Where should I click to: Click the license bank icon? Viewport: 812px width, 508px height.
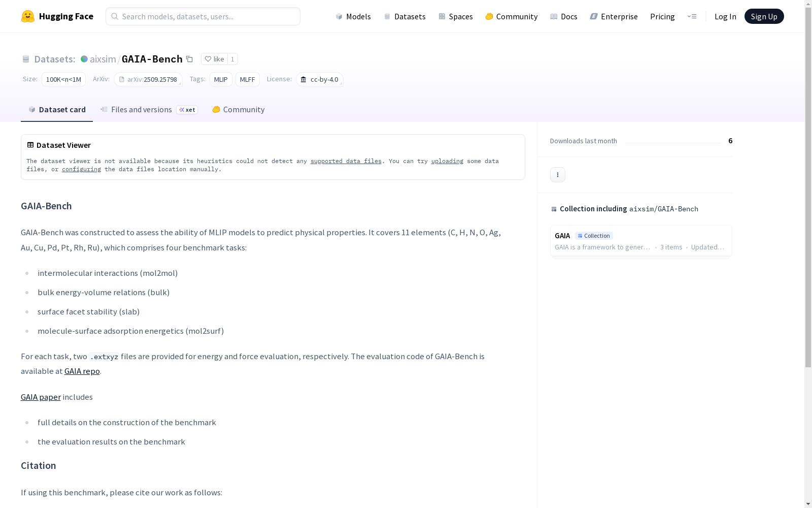[x=303, y=79]
